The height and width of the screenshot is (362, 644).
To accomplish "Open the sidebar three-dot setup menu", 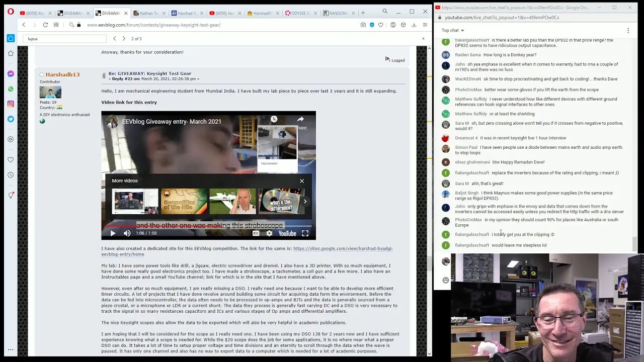I will coord(11,349).
